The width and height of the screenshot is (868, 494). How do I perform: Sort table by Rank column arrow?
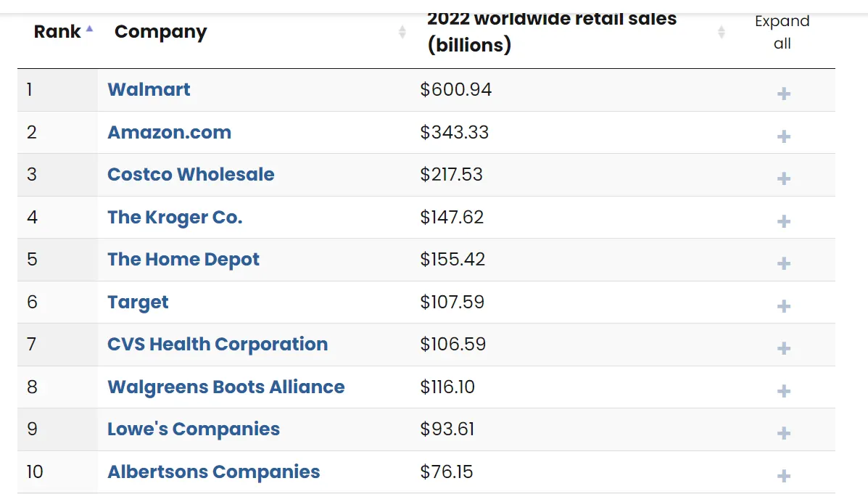coord(89,30)
